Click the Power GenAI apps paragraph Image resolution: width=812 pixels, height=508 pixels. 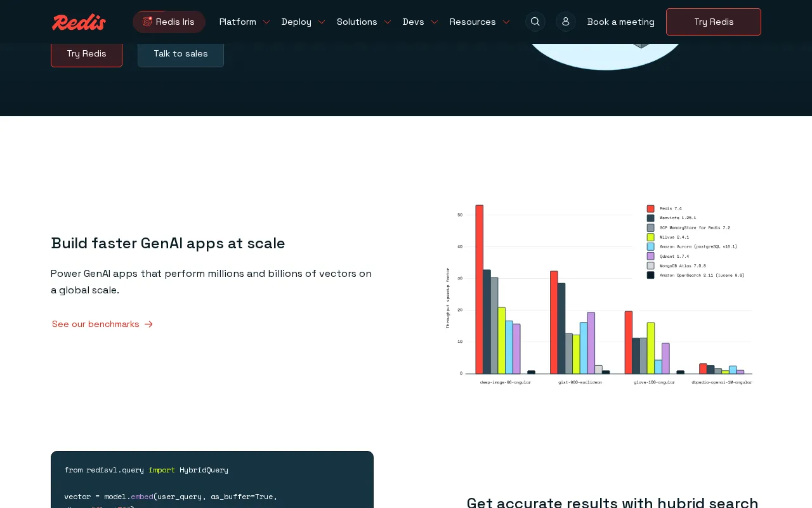click(x=211, y=282)
